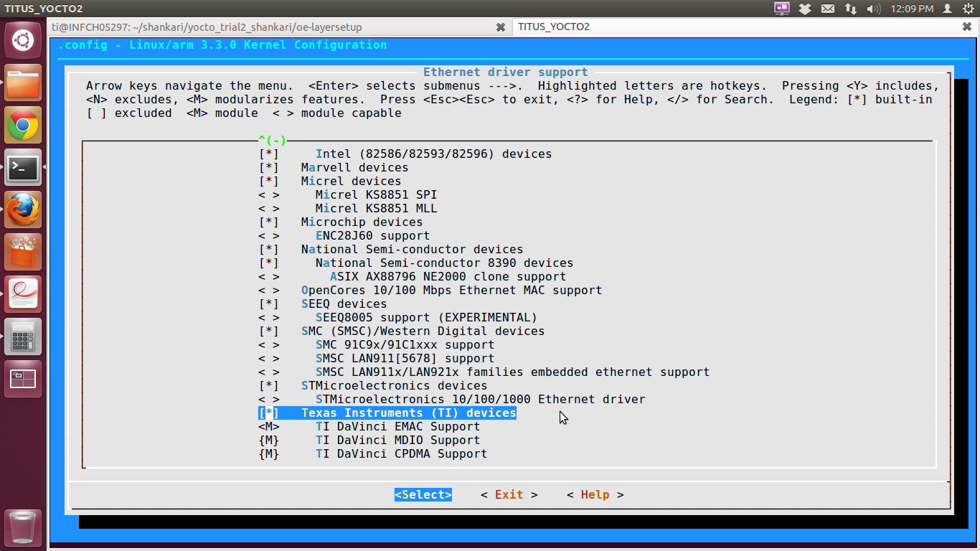Set module state for SMSC LAN911x/LAN921x families
980x551 pixels.
coord(269,372)
